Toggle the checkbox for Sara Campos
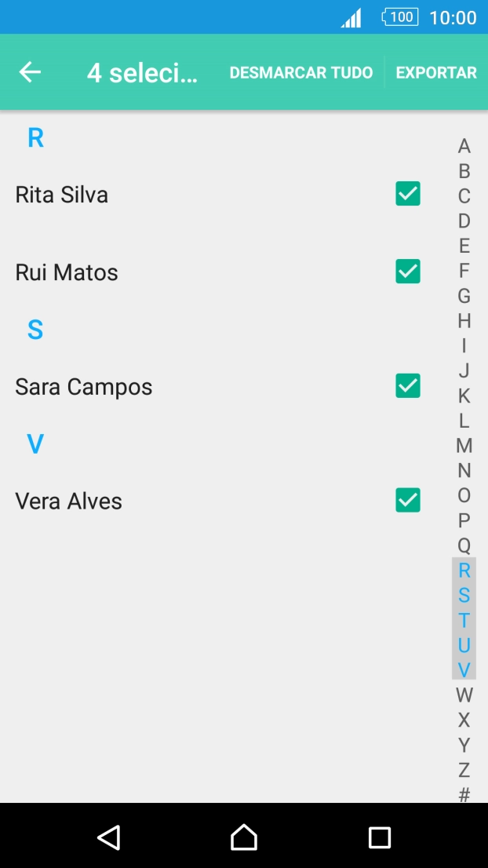This screenshot has width=488, height=868. coord(406,385)
